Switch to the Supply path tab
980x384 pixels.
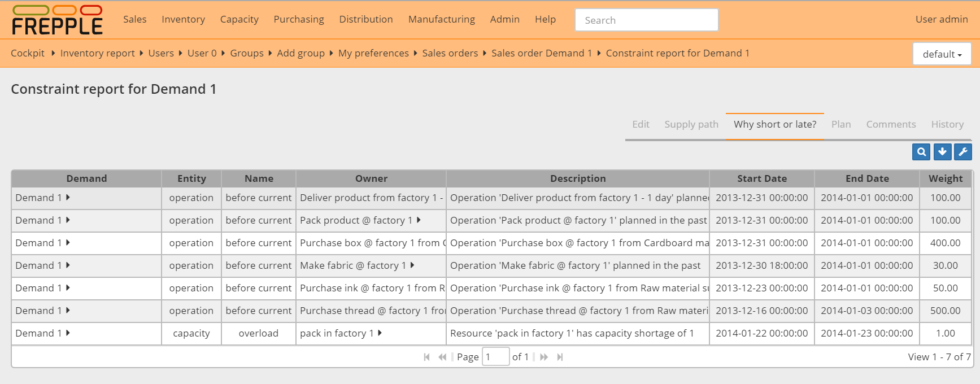tap(691, 124)
